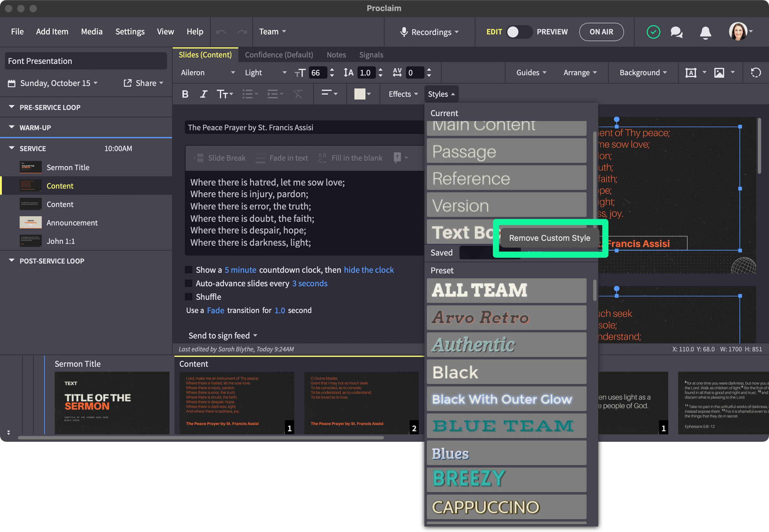Click the Fade transition link
Screen dimensions: 769x532
click(215, 310)
